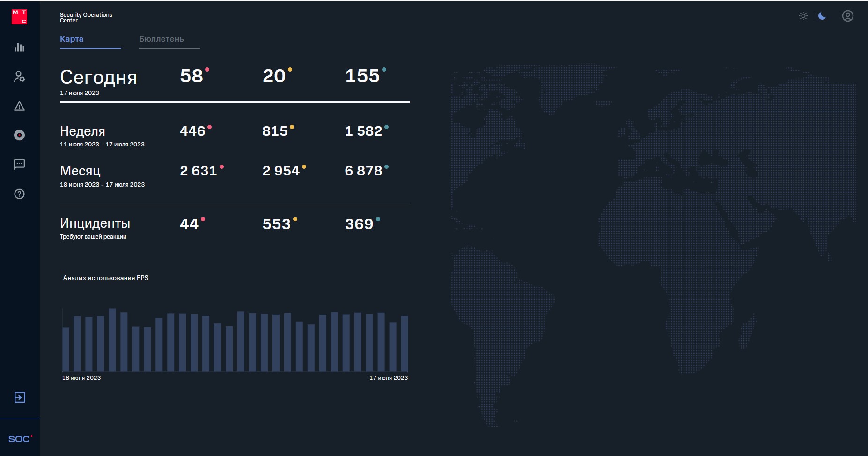
Task: Click the MTS red logo
Action: click(19, 16)
